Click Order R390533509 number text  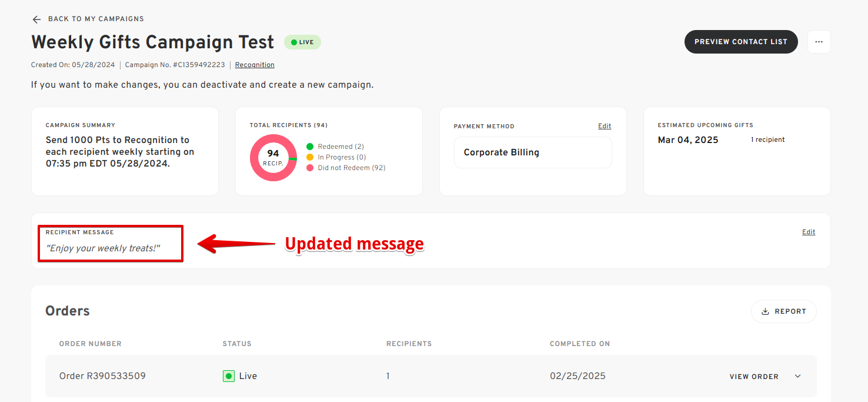pyautogui.click(x=102, y=376)
